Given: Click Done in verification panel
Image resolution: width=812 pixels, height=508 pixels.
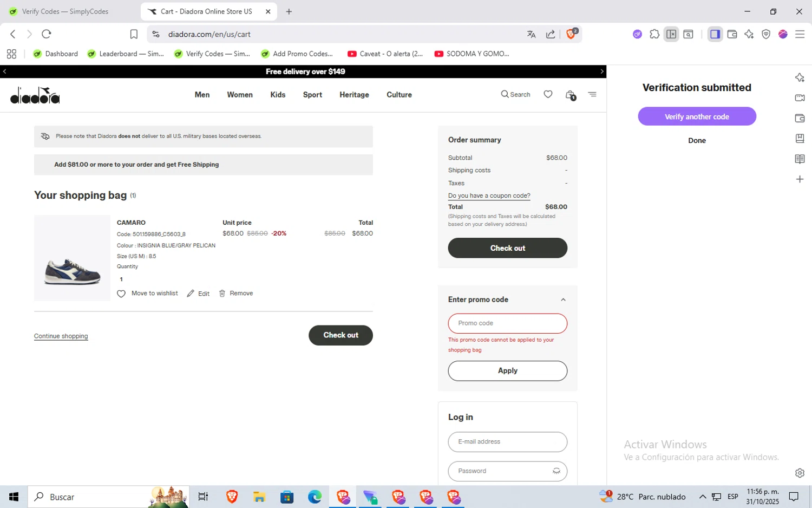Looking at the screenshot, I should tap(697, 140).
